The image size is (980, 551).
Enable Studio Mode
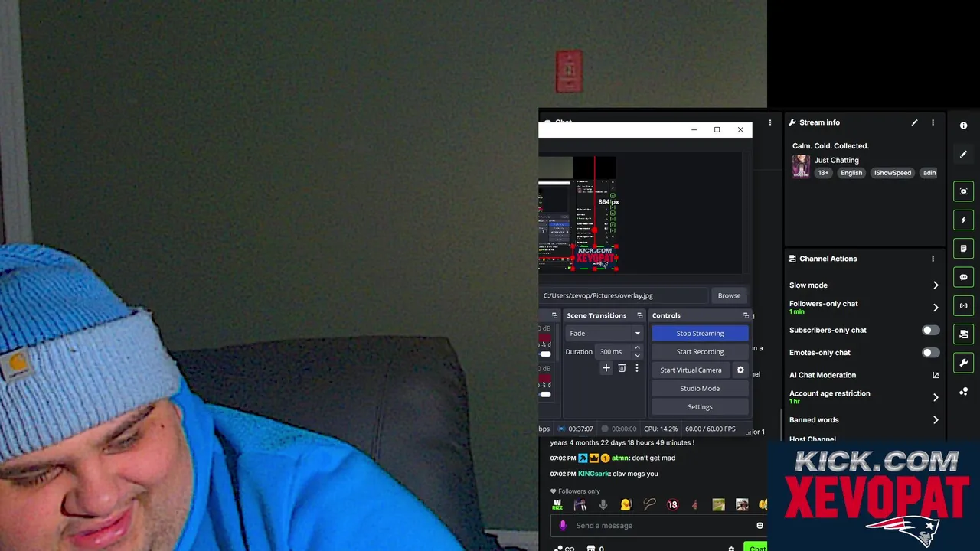click(x=700, y=389)
